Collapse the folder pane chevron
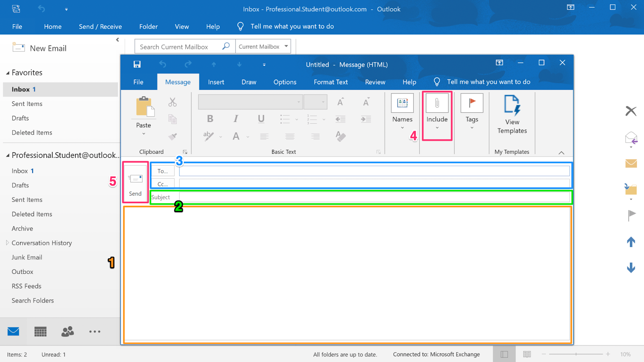 point(118,40)
